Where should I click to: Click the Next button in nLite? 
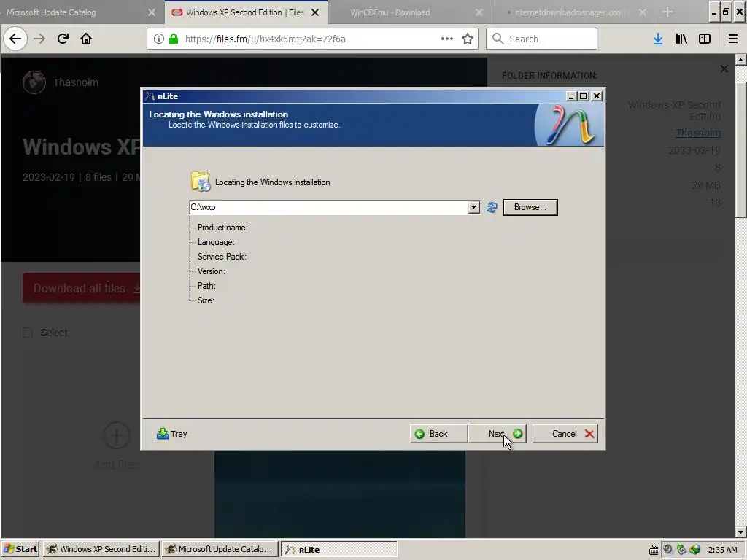pos(498,434)
